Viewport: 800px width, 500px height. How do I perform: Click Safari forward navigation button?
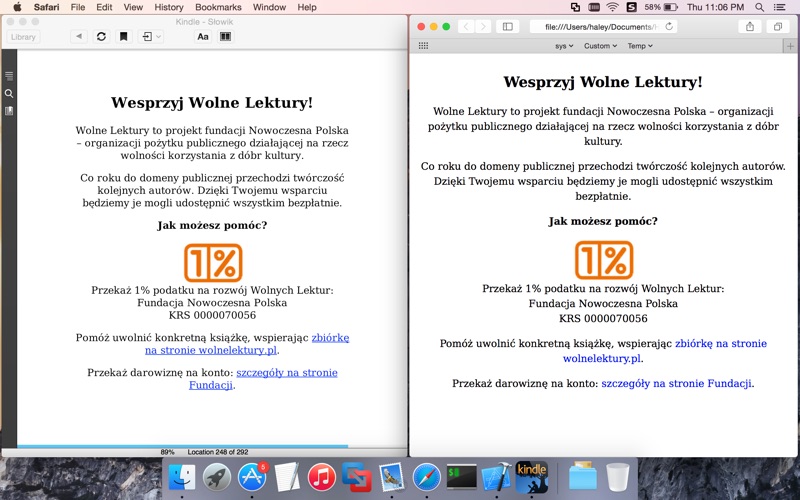pyautogui.click(x=483, y=27)
